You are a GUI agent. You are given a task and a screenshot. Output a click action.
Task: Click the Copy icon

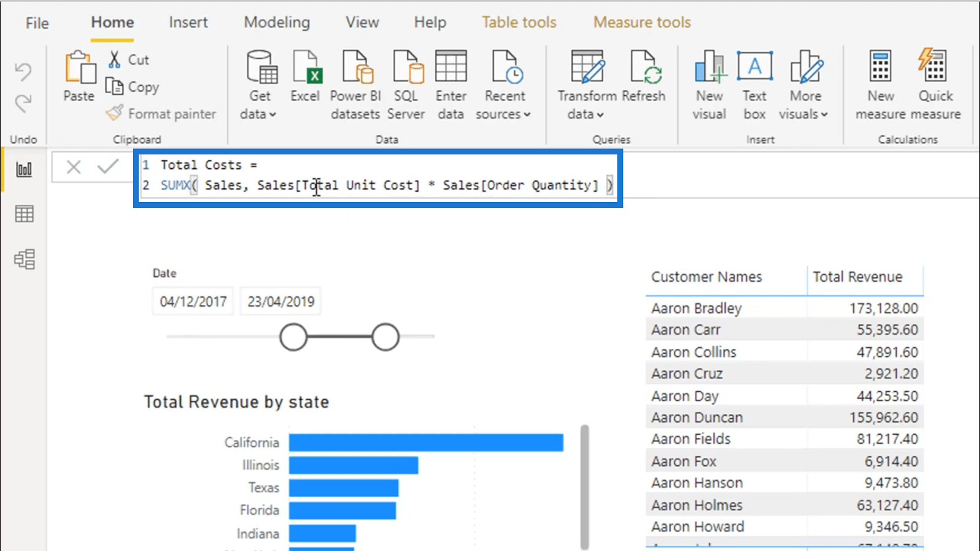click(x=114, y=86)
